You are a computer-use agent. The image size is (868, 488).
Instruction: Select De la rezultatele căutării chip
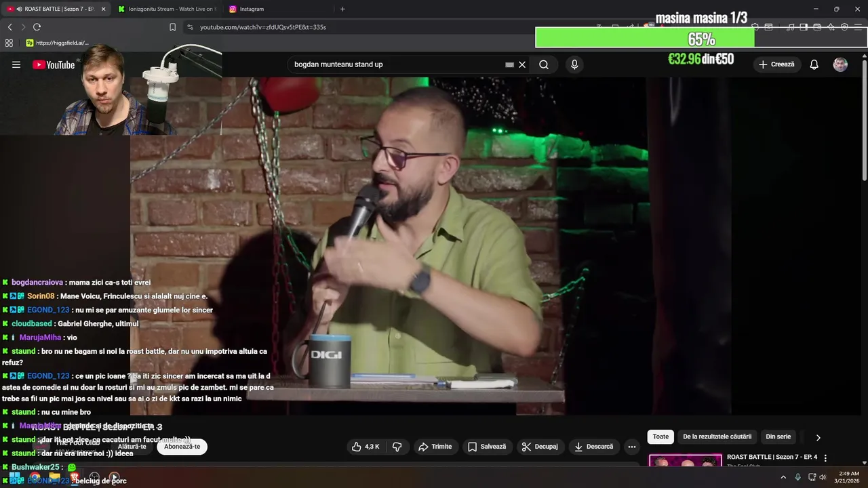[717, 436]
